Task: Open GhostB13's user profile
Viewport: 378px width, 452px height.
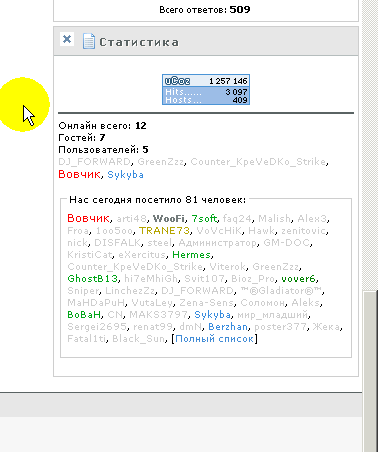Action: 93,279
